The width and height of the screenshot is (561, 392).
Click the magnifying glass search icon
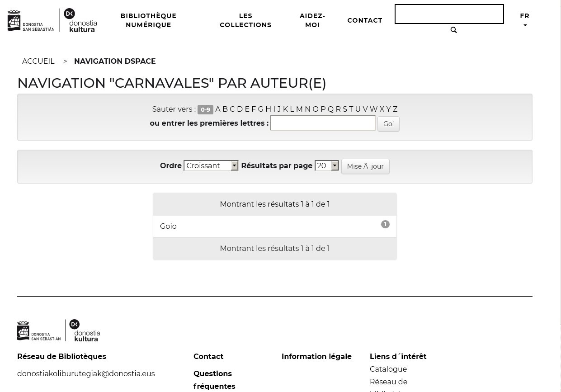pos(453,30)
